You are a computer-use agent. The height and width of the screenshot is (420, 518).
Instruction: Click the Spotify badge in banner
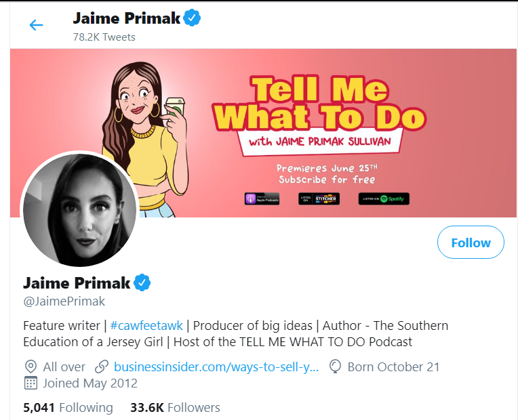coord(384,198)
